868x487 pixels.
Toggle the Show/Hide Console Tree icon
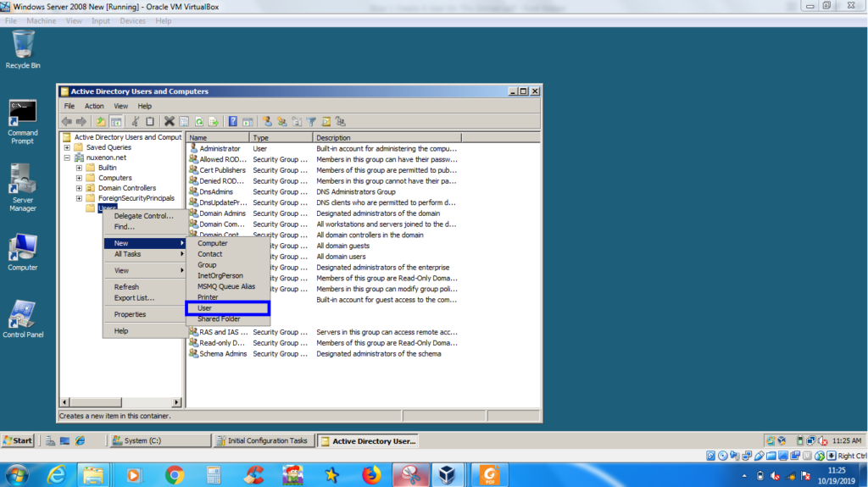115,122
